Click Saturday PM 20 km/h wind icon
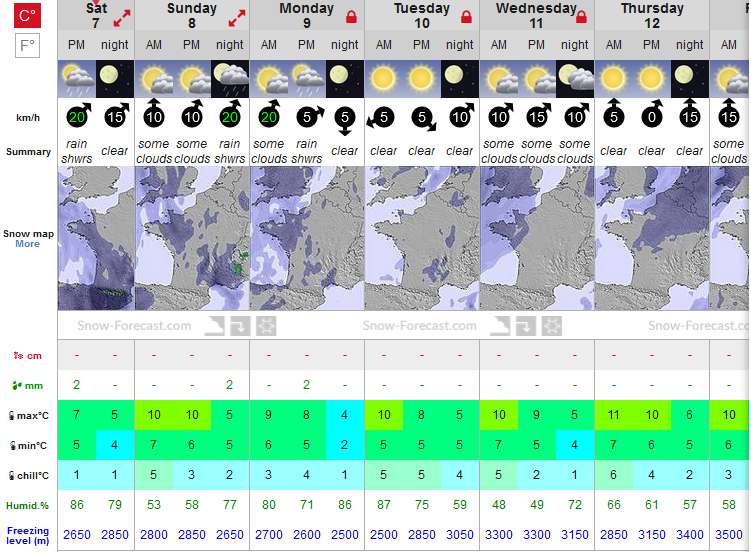Image resolution: width=751 pixels, height=552 pixels. point(78,116)
